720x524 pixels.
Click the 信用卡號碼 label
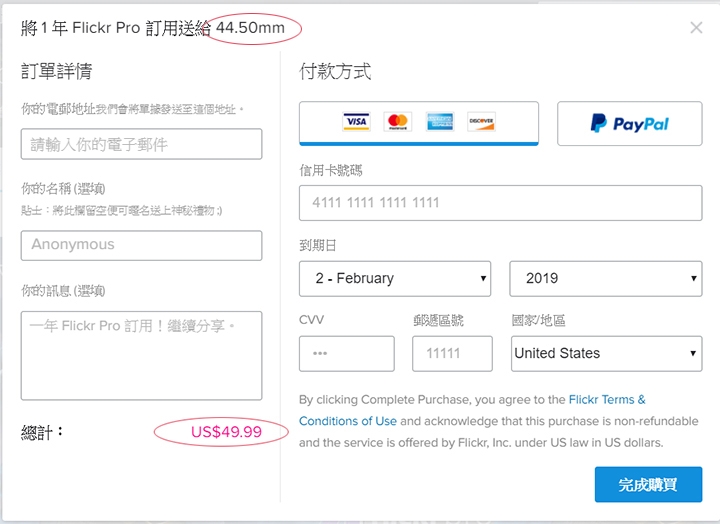point(331,171)
